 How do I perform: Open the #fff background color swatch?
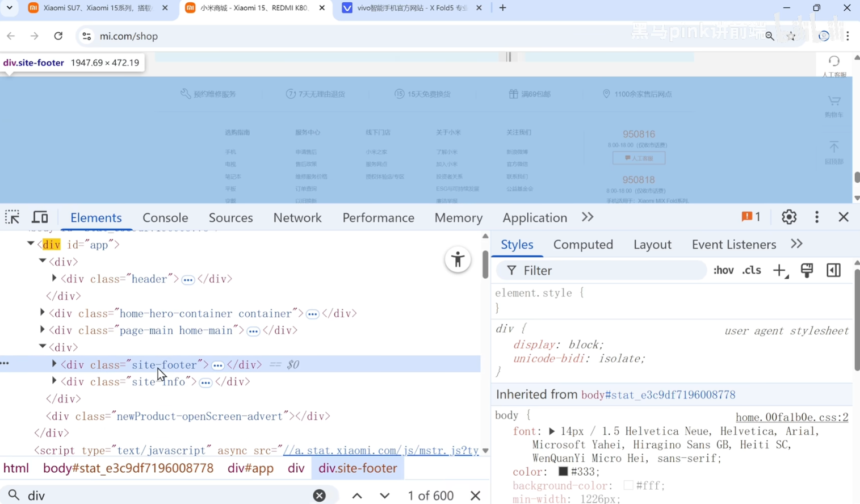pos(628,485)
